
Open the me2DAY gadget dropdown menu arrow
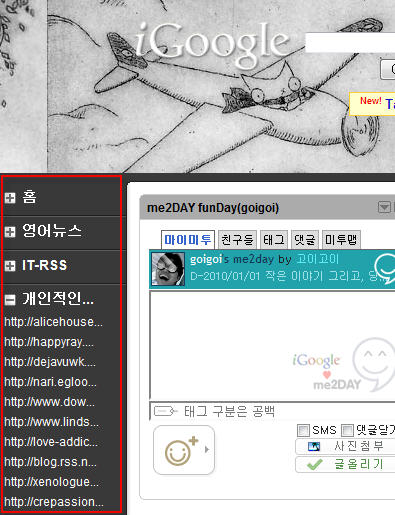tap(384, 207)
